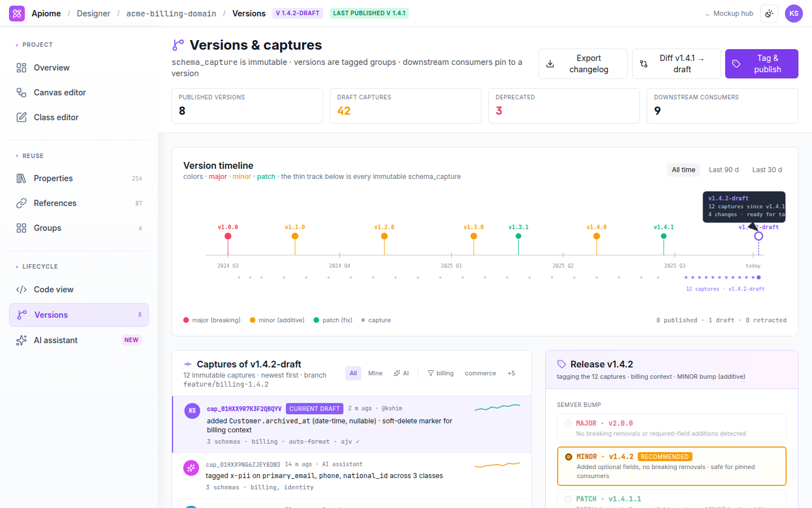Filter captures by All

click(353, 373)
